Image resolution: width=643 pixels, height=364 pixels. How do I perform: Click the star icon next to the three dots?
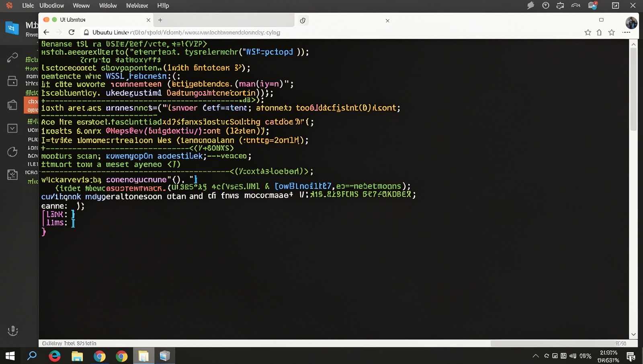(612, 33)
